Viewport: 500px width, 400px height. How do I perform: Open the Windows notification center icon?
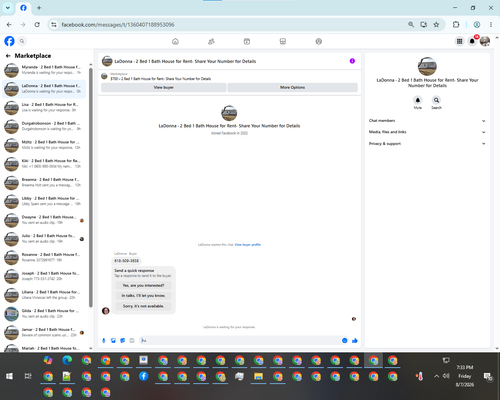[x=488, y=376]
